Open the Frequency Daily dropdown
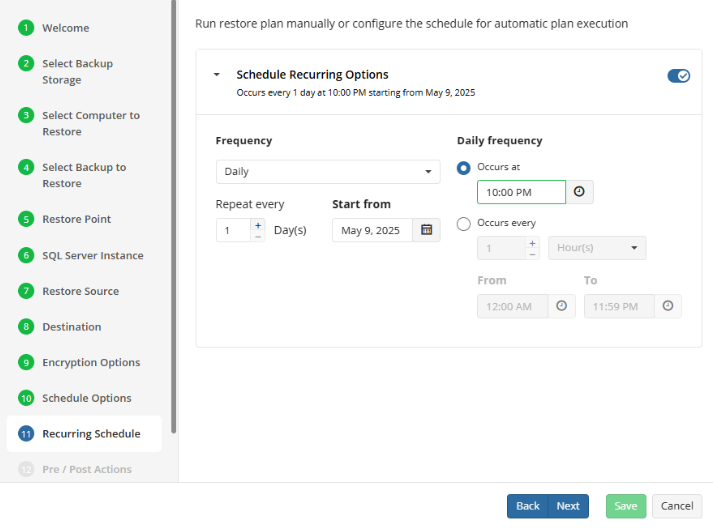Image resolution: width=713 pixels, height=531 pixels. click(x=328, y=172)
